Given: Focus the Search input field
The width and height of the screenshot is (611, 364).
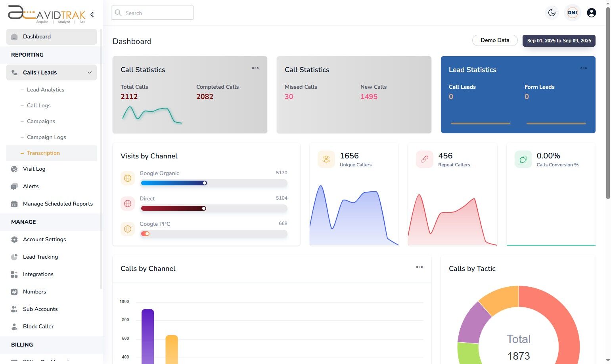Looking at the screenshot, I should 152,13.
